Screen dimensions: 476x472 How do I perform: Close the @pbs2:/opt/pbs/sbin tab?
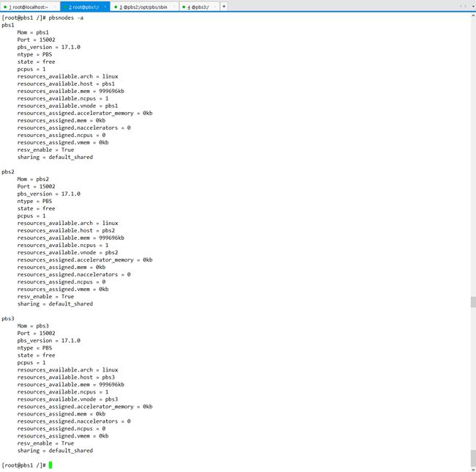click(x=174, y=7)
